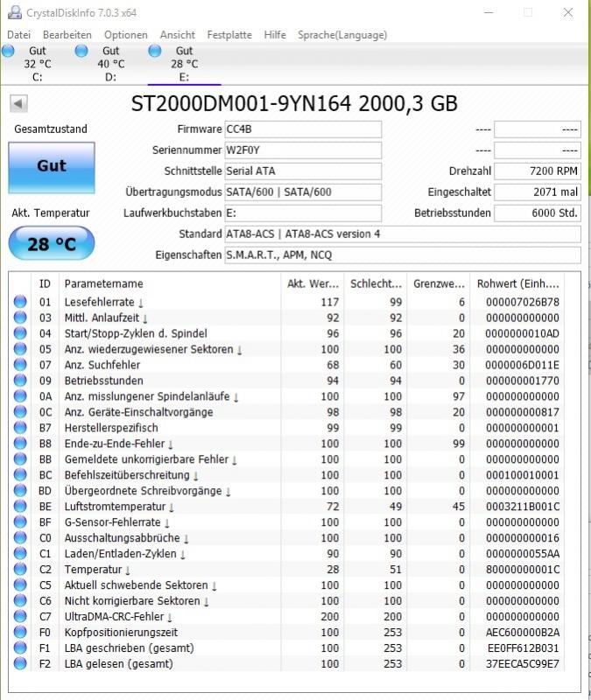Click the Gut health status button
Screen dimensions: 591x700
pyautogui.click(x=52, y=167)
